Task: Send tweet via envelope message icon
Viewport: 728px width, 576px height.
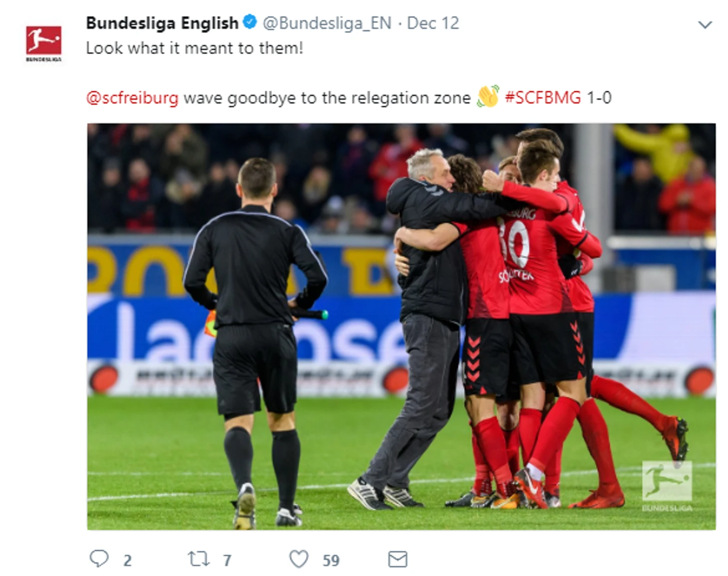Action: [397, 559]
